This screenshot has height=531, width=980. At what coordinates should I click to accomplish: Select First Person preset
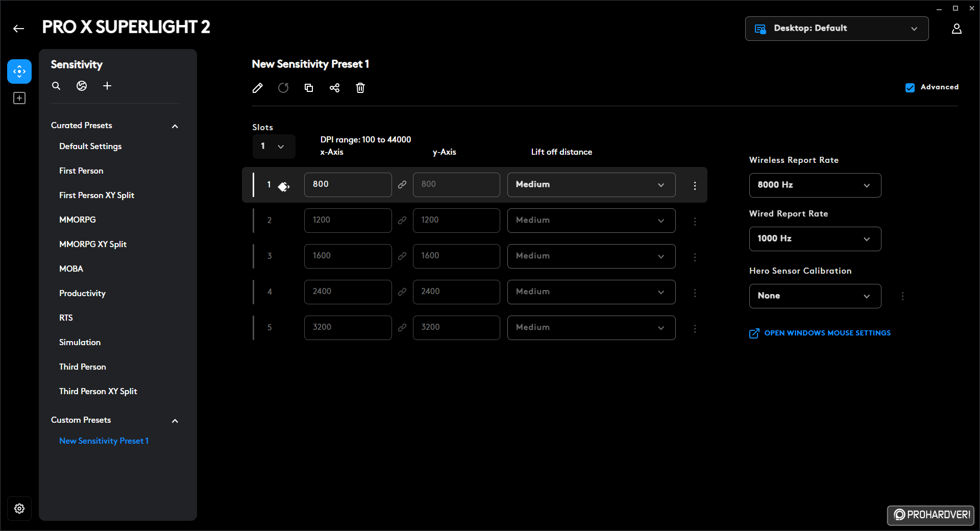tap(81, 171)
